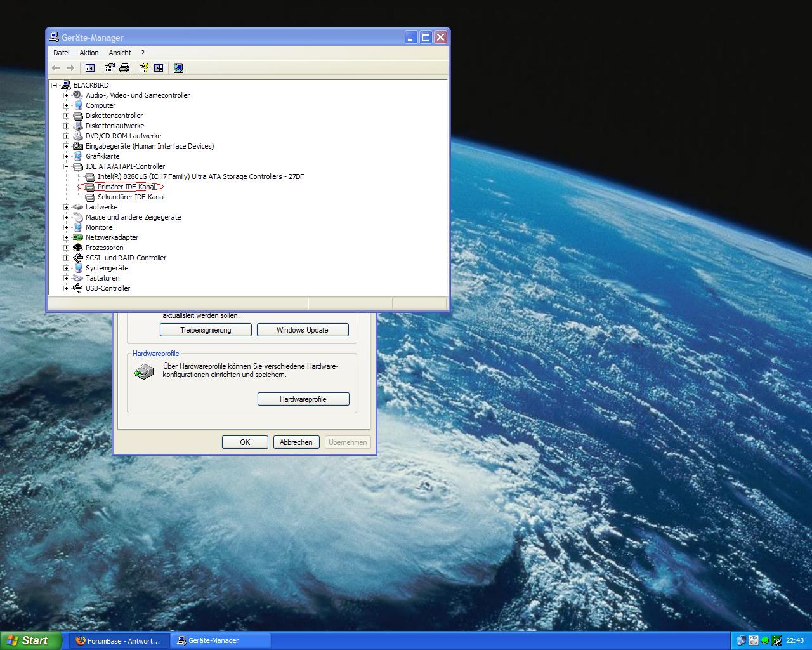This screenshot has height=650, width=812.
Task: Expand the Diskettencontroller category
Action: point(66,116)
